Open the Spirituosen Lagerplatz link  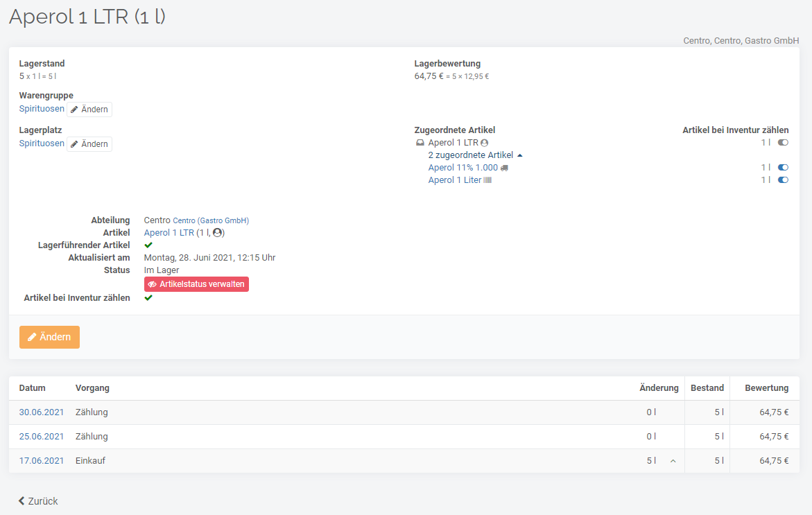pos(42,143)
